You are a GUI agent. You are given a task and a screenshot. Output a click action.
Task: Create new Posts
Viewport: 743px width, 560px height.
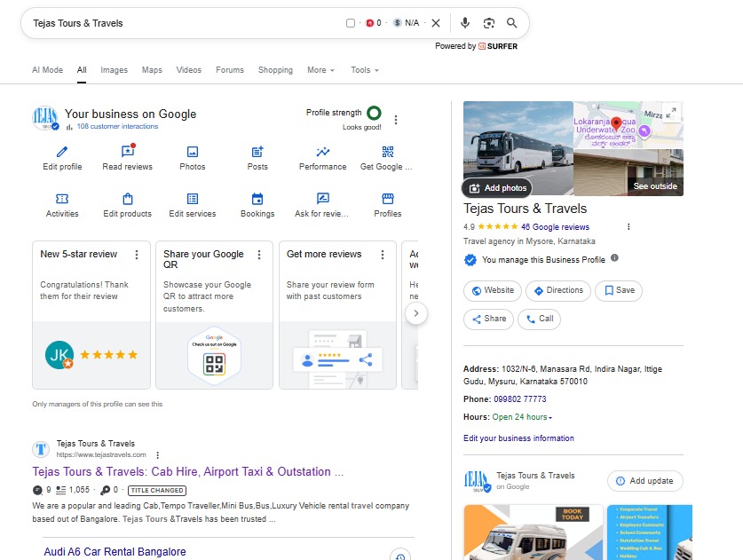pos(257,158)
